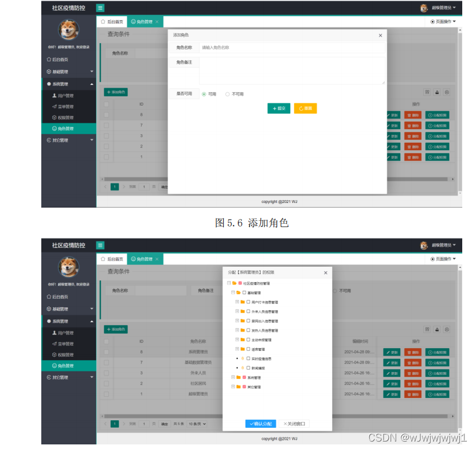
Task: Click the 角色名称 input field in Add Role dialog
Action: (275, 48)
